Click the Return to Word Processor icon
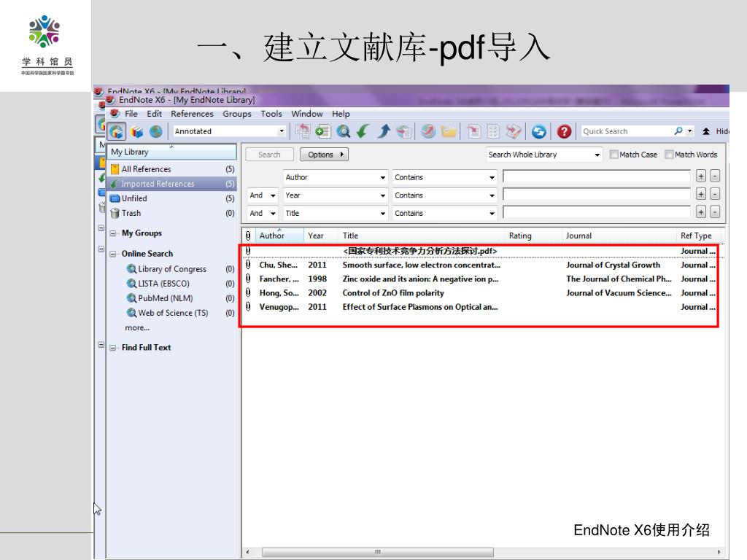The height and width of the screenshot is (560, 747). click(514, 131)
